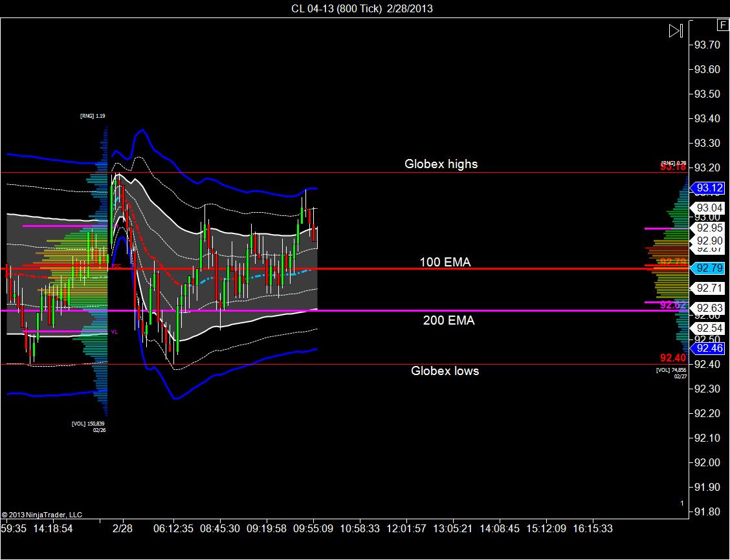The width and height of the screenshot is (730, 560).
Task: Click the 93.70 price axis label
Action: coord(707,45)
